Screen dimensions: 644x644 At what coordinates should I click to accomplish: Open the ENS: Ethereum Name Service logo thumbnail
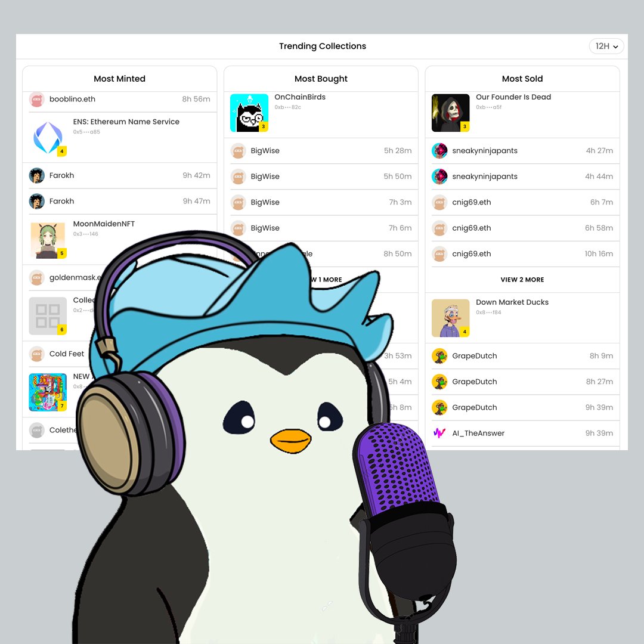tap(48, 138)
